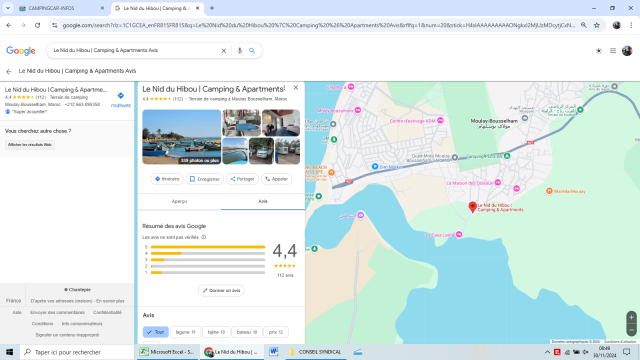Open the tab search dropdown arrow
Screen dimensions: 640x360
point(8,8)
